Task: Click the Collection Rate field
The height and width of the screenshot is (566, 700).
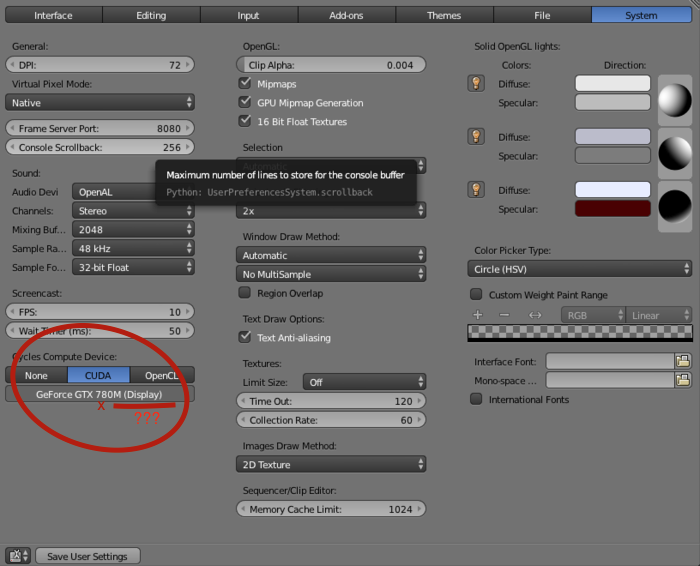Action: 331,420
